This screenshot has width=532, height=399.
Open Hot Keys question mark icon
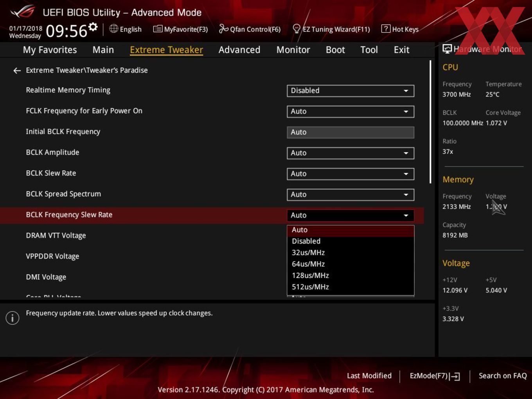(x=386, y=29)
